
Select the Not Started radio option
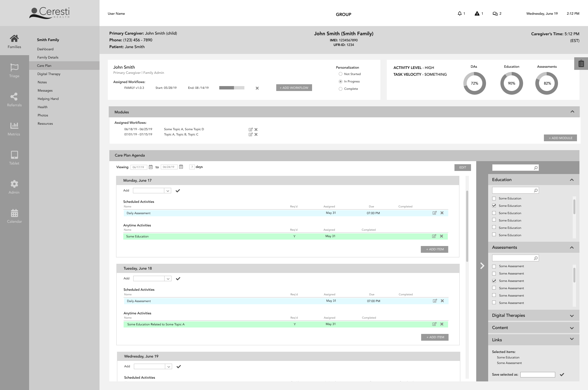tap(340, 74)
